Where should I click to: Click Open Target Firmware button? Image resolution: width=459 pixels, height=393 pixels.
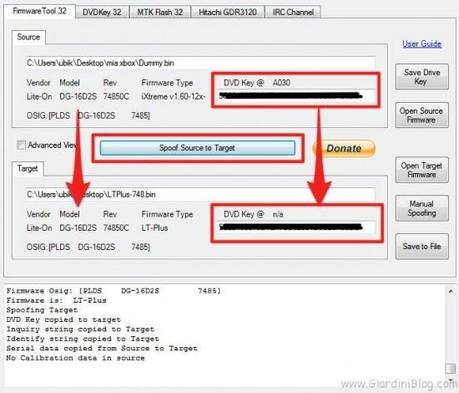(x=422, y=170)
